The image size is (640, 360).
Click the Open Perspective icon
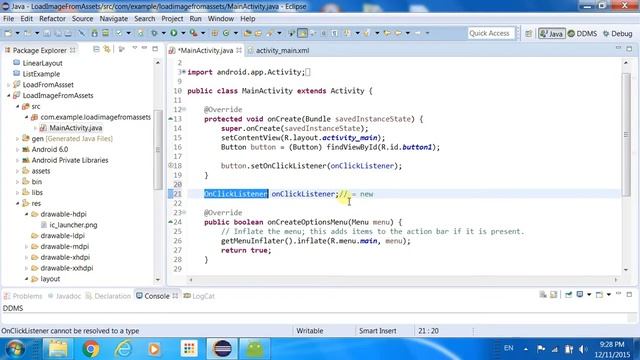pos(529,33)
